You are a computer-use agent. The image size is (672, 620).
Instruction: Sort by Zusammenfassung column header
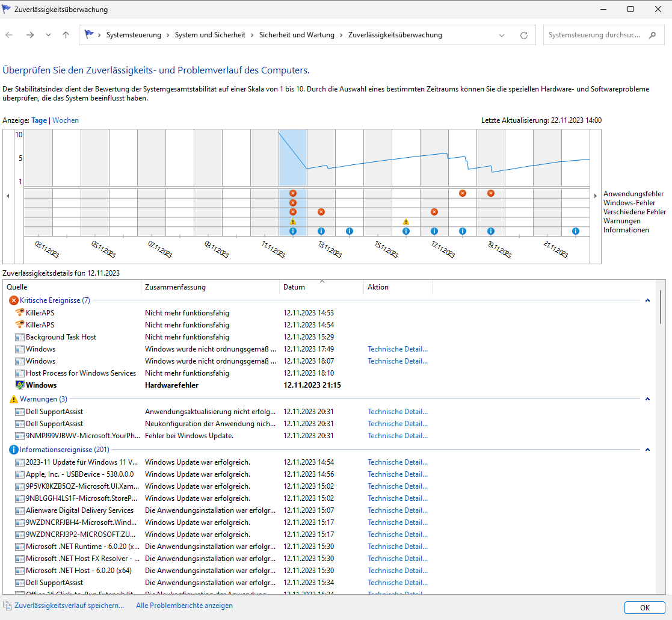tap(210, 287)
